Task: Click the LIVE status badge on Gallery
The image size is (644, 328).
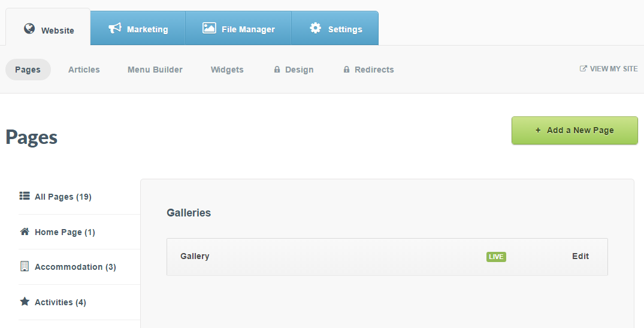Action: [496, 257]
